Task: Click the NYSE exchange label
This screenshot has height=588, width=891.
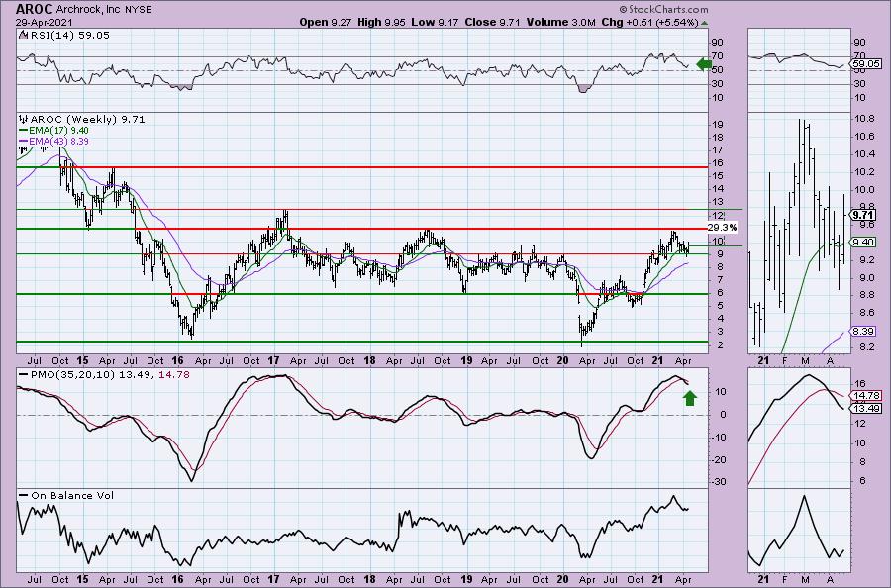Action: (x=140, y=10)
